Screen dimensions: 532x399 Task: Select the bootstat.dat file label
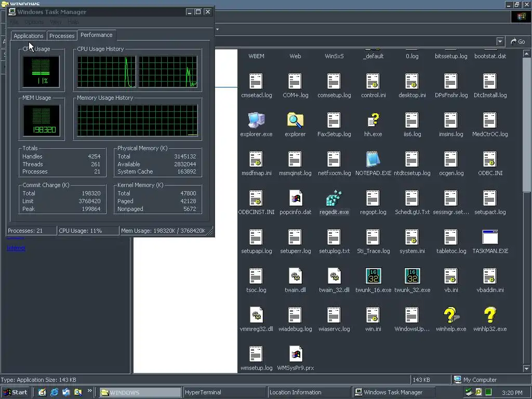tap(490, 56)
